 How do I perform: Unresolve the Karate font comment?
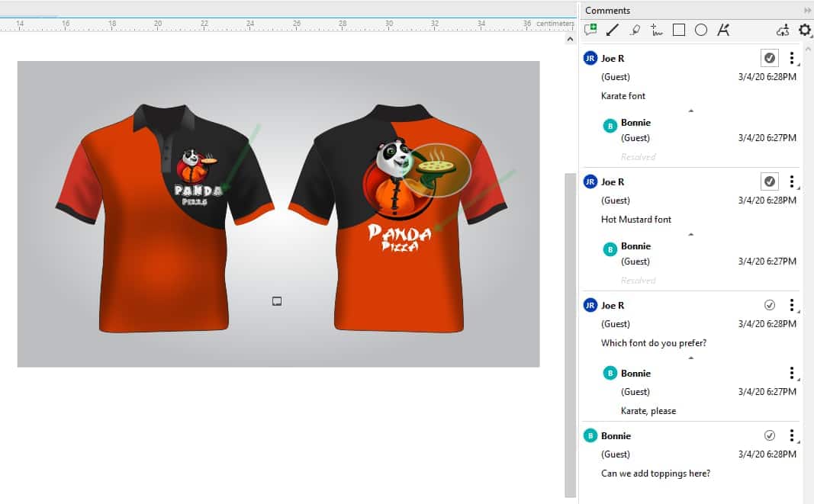tap(770, 57)
